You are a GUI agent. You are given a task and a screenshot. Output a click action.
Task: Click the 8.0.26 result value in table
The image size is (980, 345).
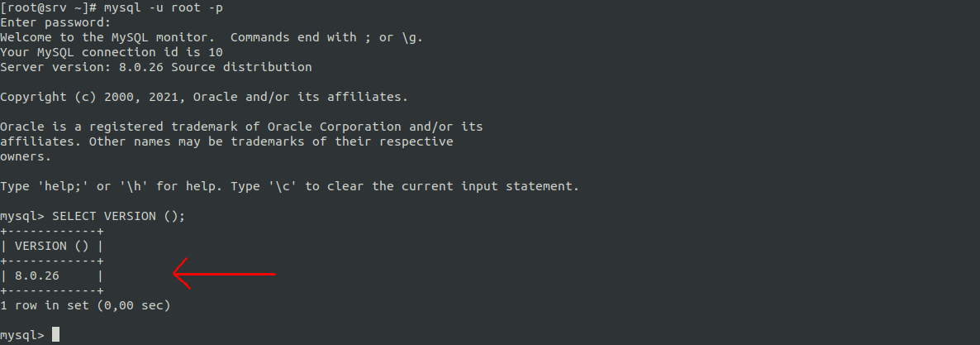pos(36,276)
